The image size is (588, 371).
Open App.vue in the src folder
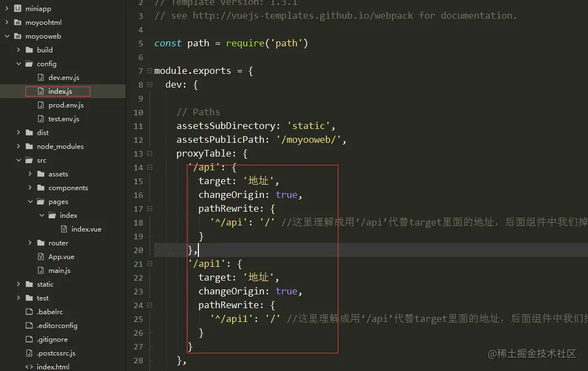[x=61, y=256]
